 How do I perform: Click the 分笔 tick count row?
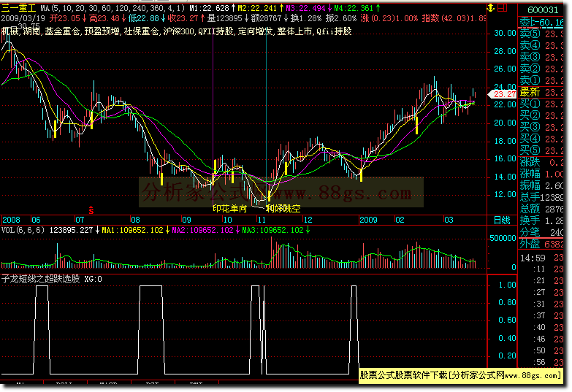(541, 232)
